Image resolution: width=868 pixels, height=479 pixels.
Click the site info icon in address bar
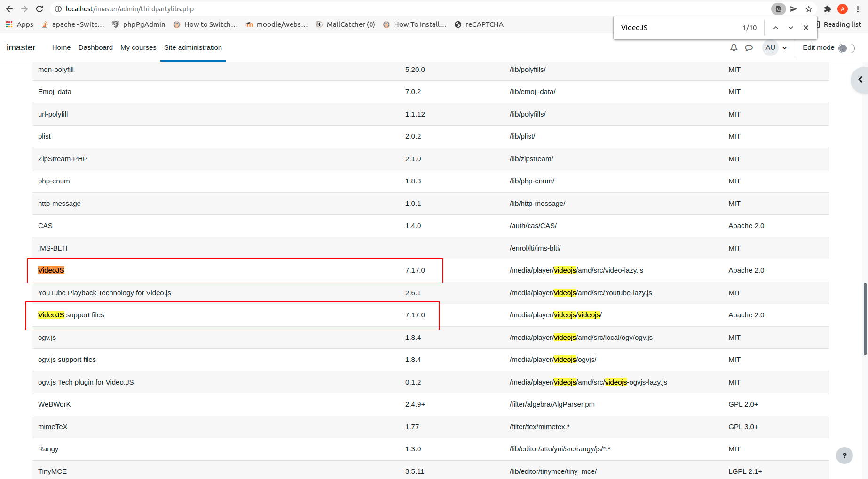tap(58, 9)
